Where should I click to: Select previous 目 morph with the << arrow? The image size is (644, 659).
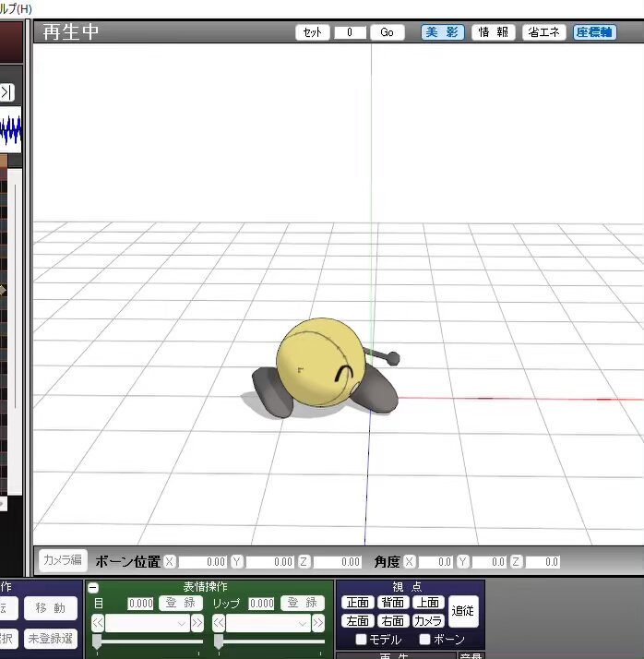98,623
